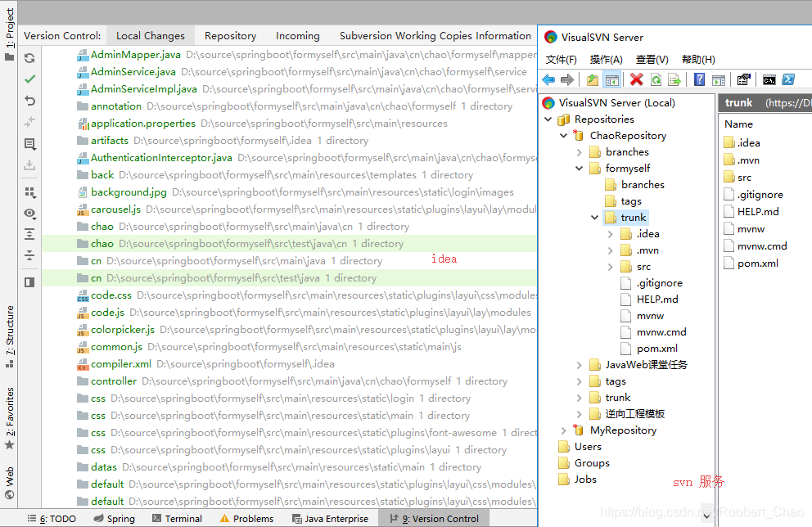The width and height of the screenshot is (812, 527).
Task: Open the Terminal tool window
Action: pos(177,519)
